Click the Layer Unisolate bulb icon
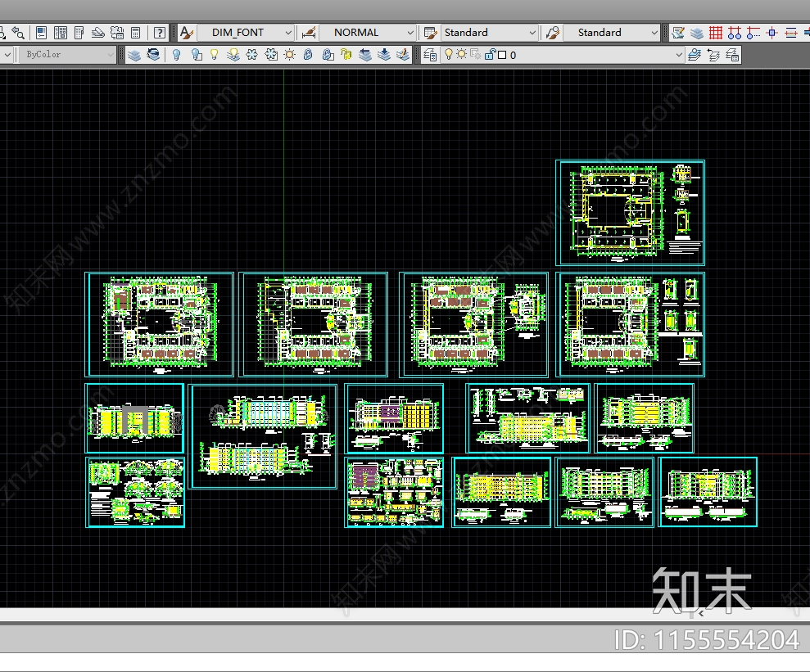 pos(196,55)
